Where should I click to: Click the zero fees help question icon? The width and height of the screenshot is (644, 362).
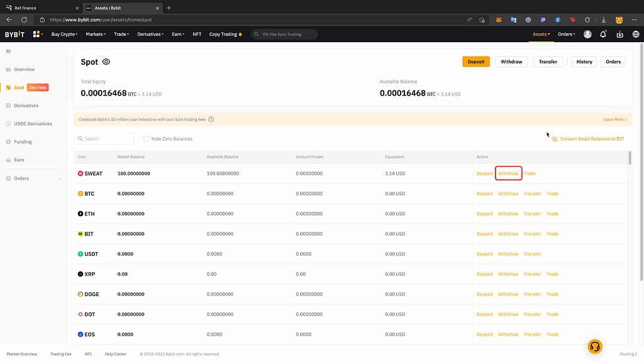coord(211,119)
